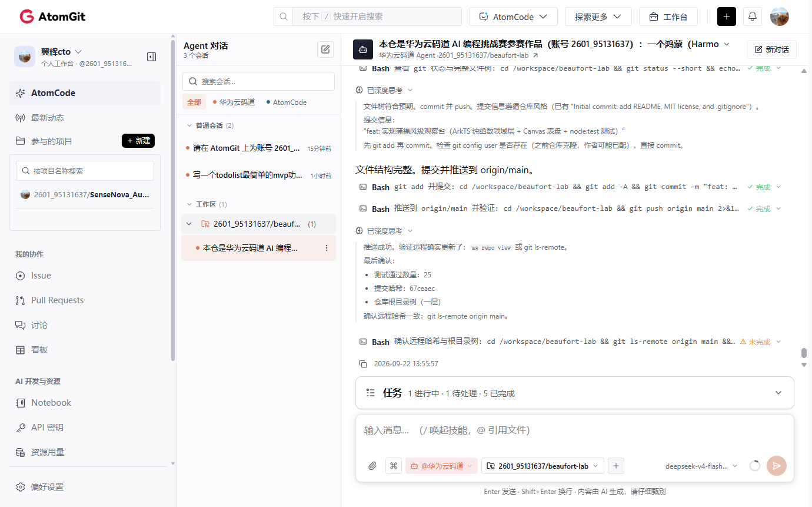Viewport: 812px width, 507px height.
Task: Click the send message arrow button
Action: tap(777, 466)
